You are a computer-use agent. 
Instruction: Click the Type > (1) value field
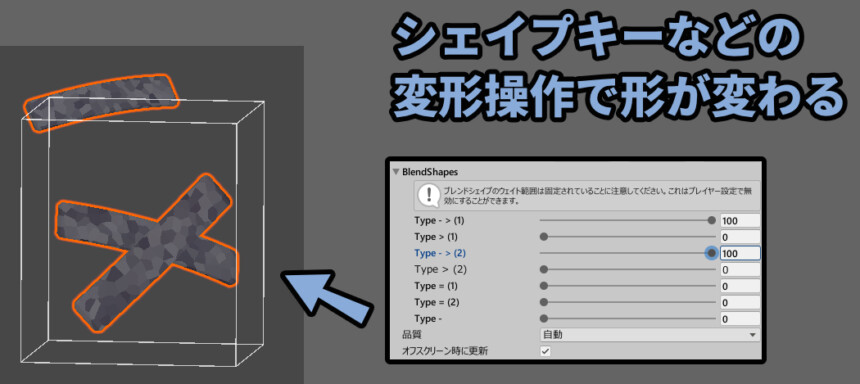(740, 237)
